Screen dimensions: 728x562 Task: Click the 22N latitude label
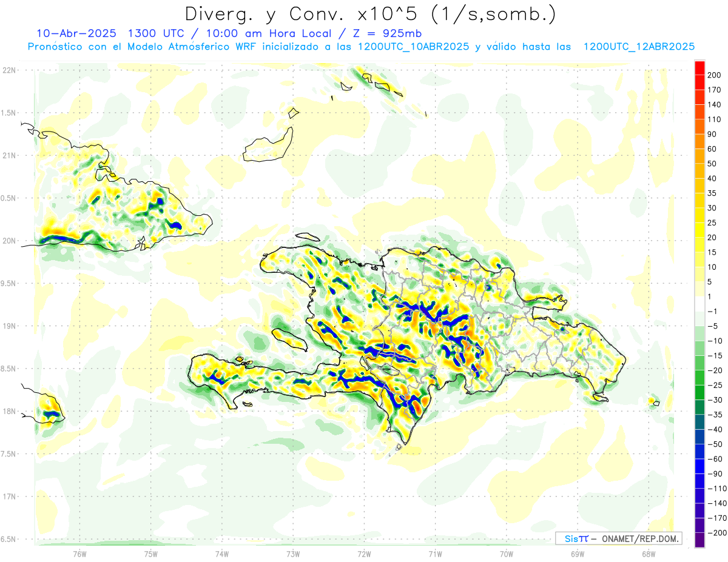[x=9, y=70]
